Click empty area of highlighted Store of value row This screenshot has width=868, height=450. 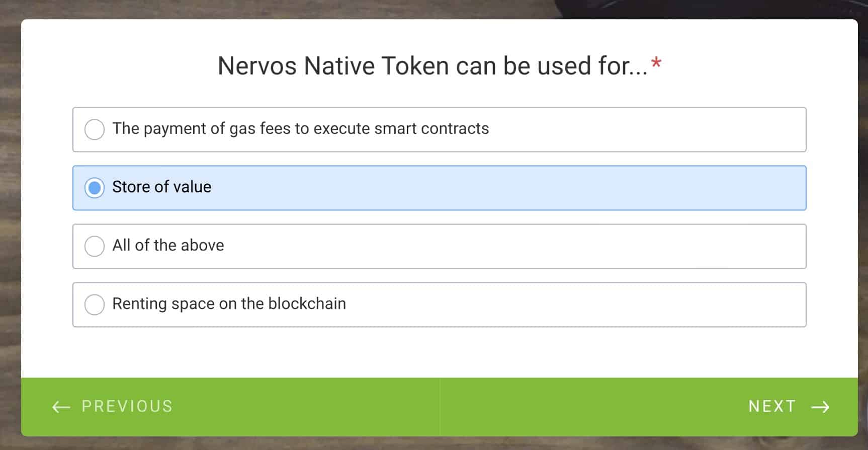pos(503,188)
